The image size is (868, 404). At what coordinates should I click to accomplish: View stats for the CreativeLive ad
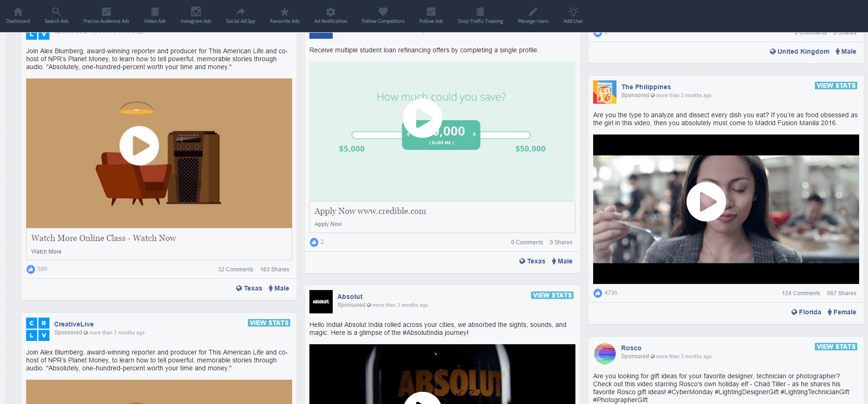tap(269, 323)
